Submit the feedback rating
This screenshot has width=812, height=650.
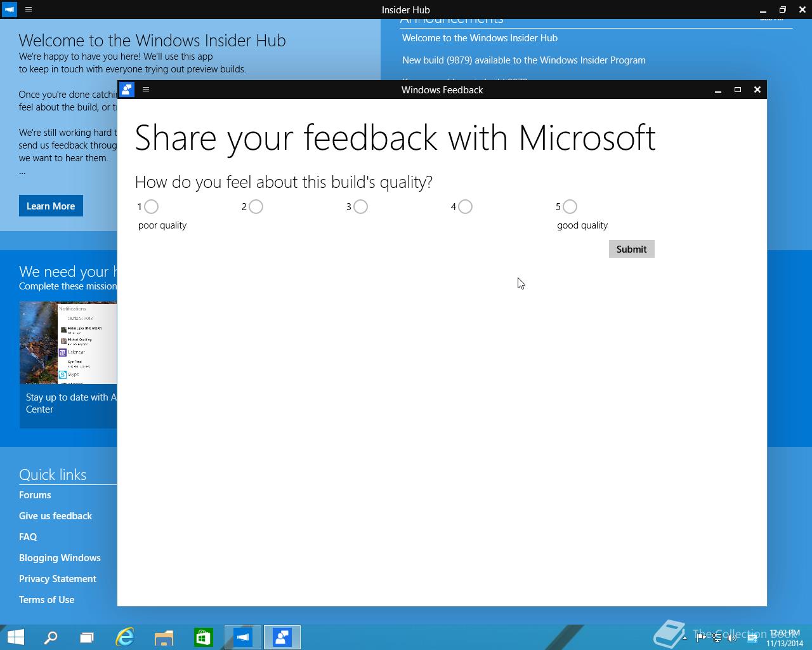pyautogui.click(x=631, y=249)
